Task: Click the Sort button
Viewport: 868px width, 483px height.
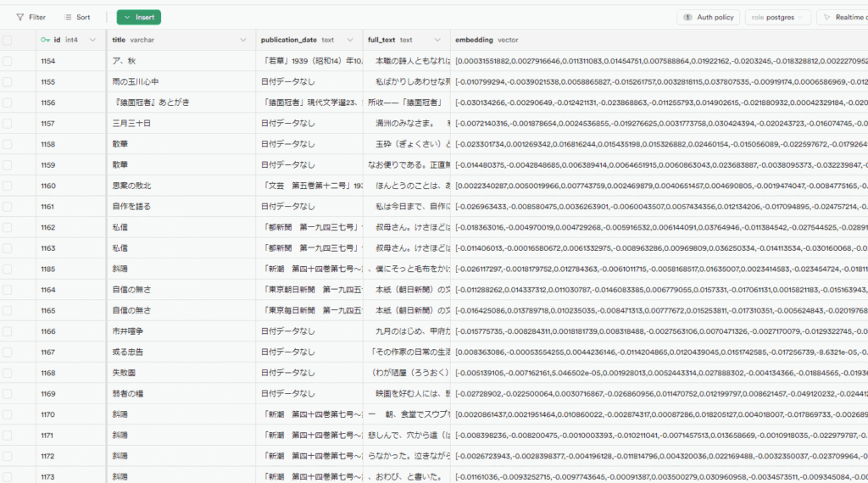Action: pyautogui.click(x=76, y=17)
